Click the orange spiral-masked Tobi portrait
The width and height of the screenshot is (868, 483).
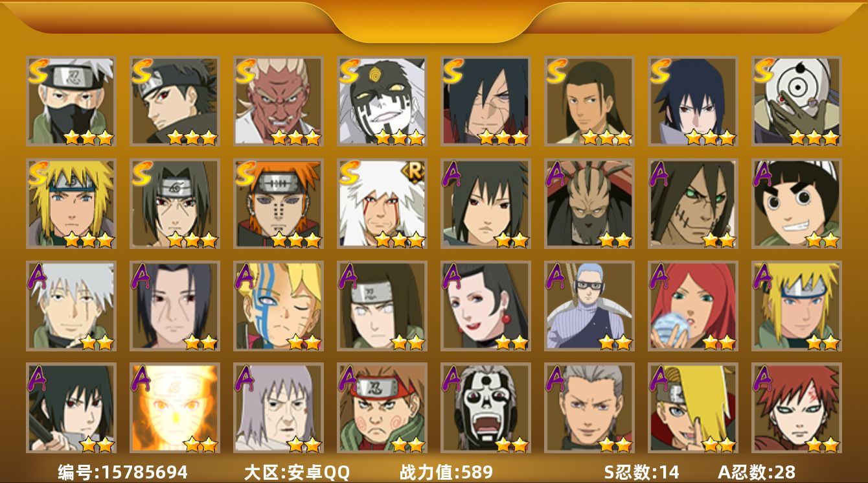pyautogui.click(x=797, y=100)
